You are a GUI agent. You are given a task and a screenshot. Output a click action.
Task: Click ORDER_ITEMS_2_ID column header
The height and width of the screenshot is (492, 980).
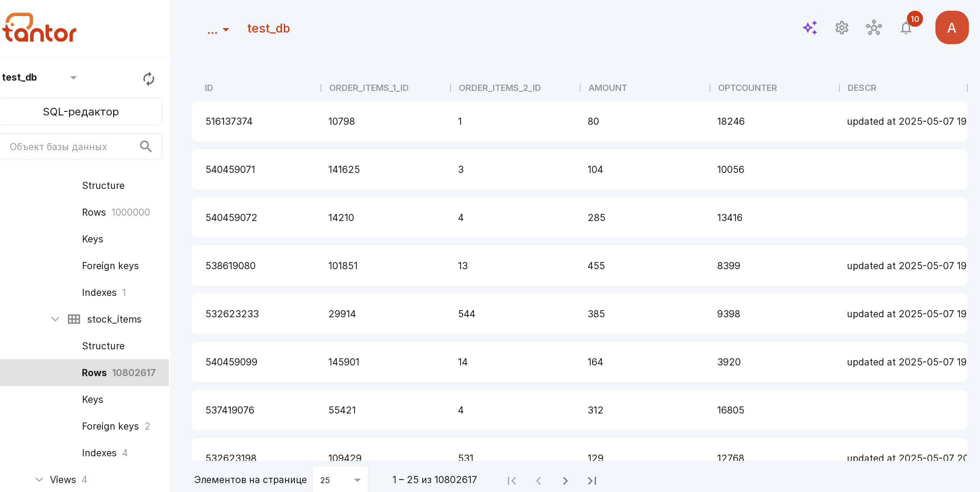[x=500, y=88]
